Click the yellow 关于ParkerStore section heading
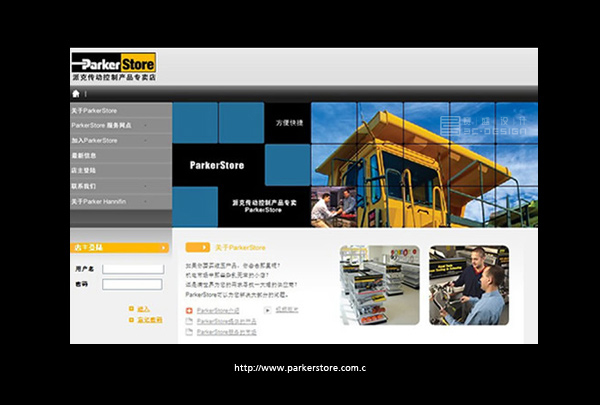Viewport: 600px width, 405px height. tap(240, 248)
